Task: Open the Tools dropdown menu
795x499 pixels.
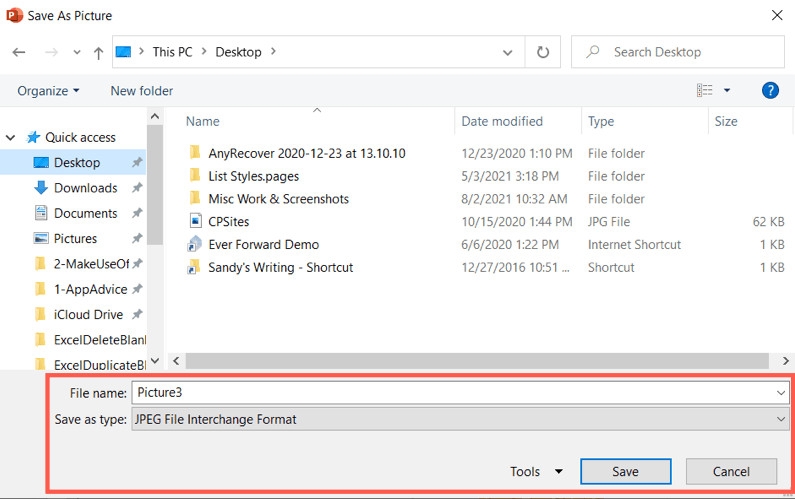Action: click(536, 472)
